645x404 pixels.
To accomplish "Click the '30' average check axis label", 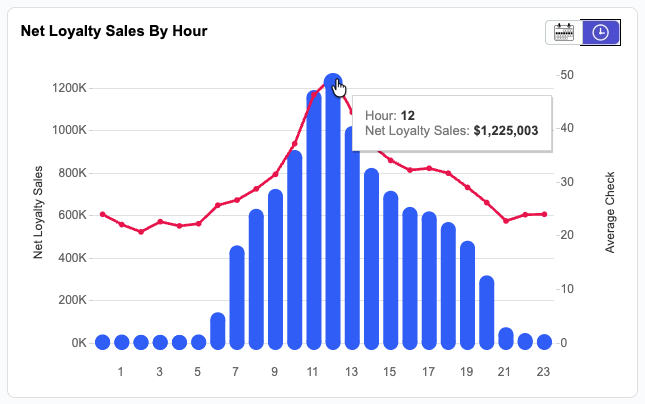I will (x=567, y=182).
